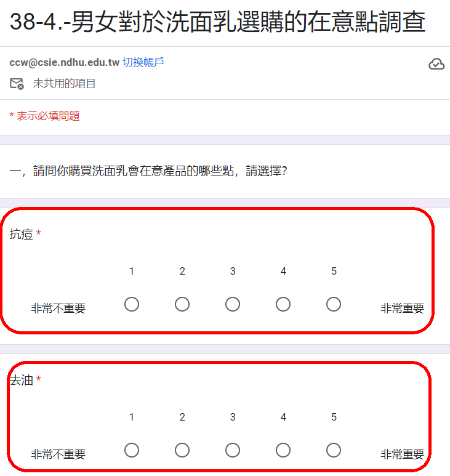Select rating 4 for 去油

pyautogui.click(x=283, y=450)
